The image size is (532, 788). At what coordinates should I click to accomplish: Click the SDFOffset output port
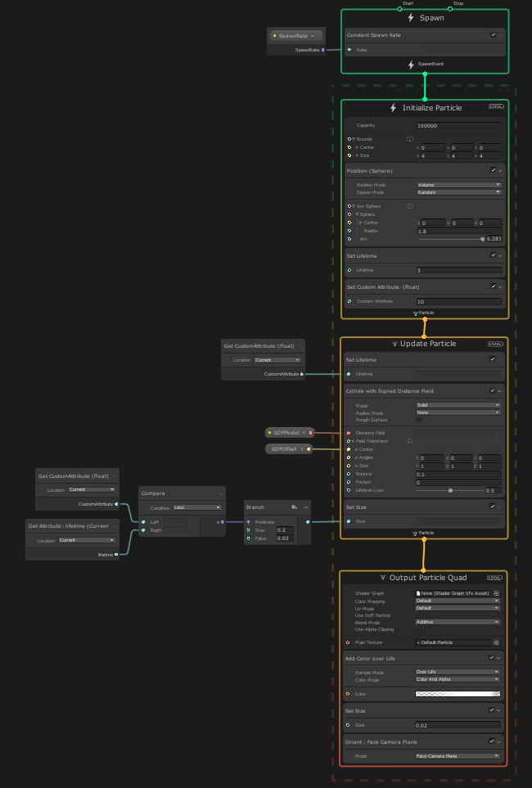[309, 448]
